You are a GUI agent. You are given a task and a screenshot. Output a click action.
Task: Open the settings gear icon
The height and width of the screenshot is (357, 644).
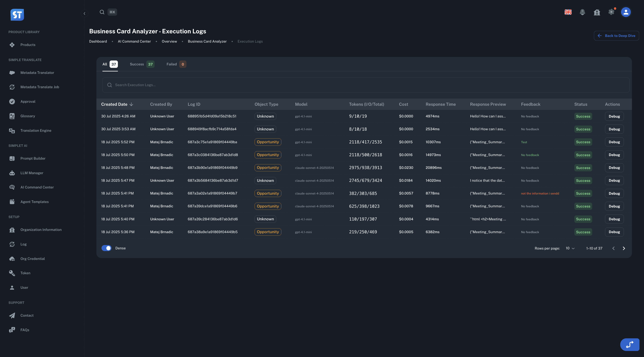point(611,12)
